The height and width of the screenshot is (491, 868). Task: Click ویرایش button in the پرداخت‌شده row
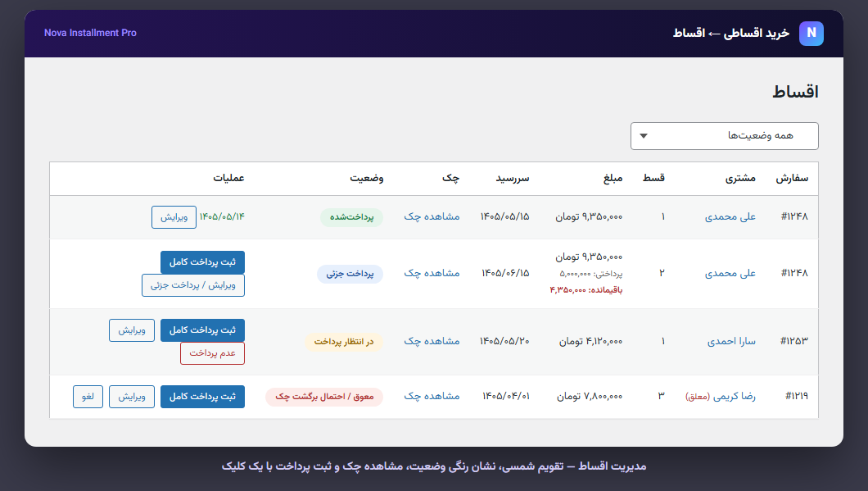174,217
